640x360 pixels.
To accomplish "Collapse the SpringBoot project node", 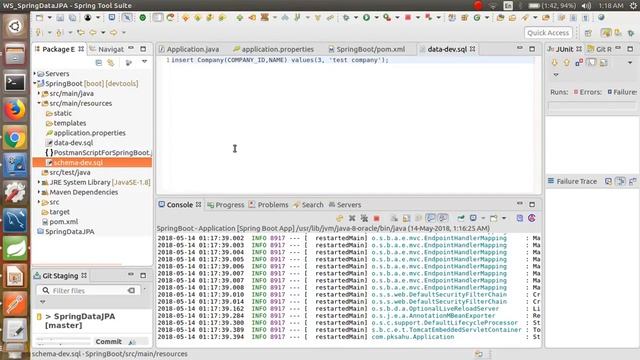I will [35, 83].
